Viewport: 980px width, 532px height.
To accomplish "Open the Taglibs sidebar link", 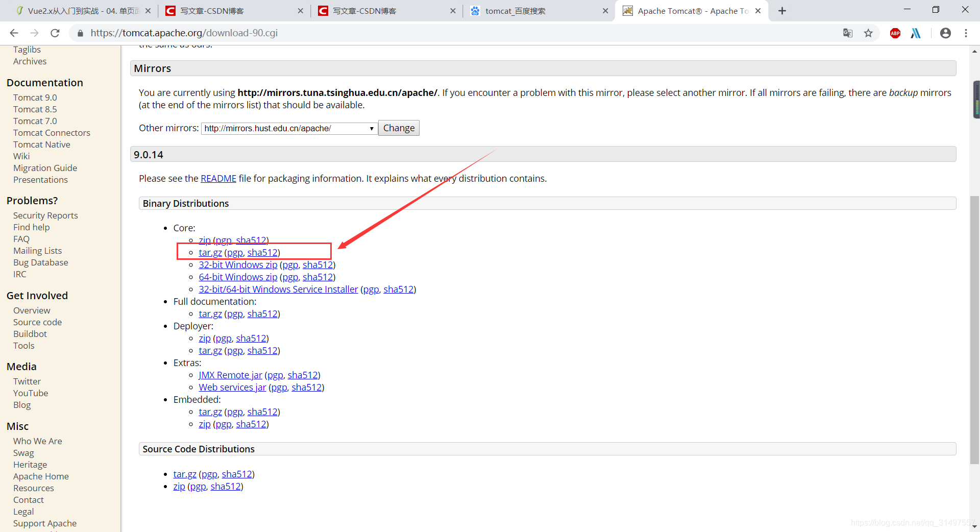I will [x=27, y=50].
